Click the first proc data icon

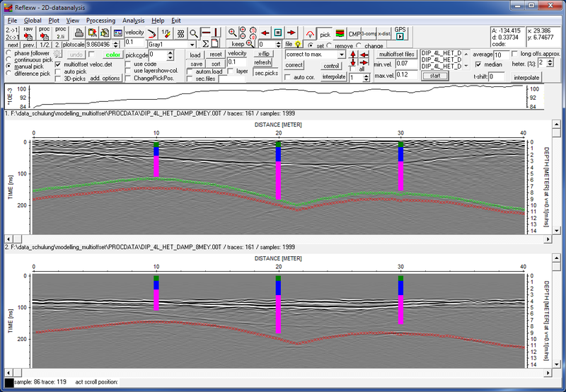point(44,33)
